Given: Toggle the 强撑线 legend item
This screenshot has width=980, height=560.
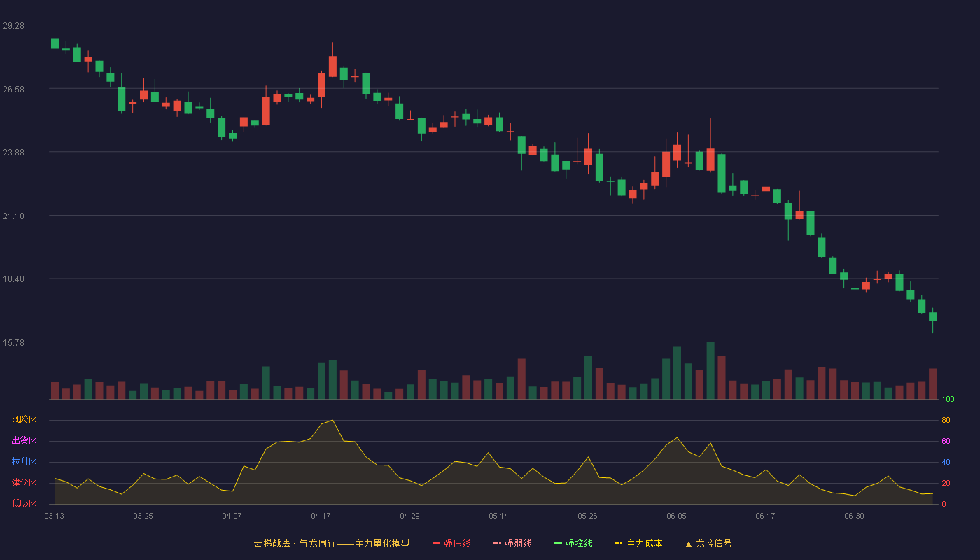Looking at the screenshot, I should pyautogui.click(x=573, y=543).
